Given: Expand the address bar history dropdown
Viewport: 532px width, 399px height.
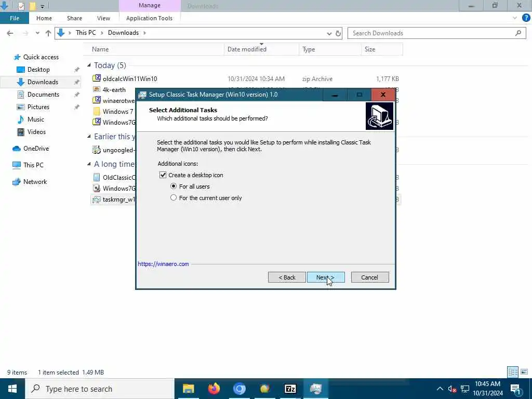Looking at the screenshot, I should point(329,33).
